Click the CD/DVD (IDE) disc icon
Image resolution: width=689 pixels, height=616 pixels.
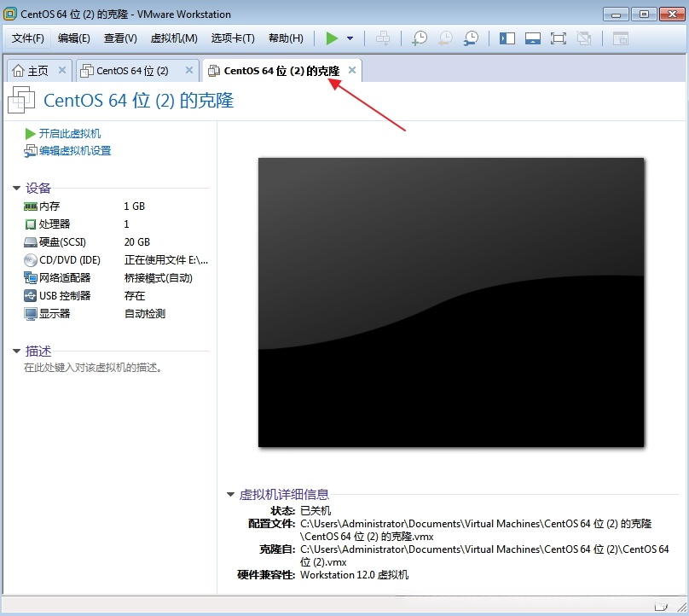click(x=31, y=260)
